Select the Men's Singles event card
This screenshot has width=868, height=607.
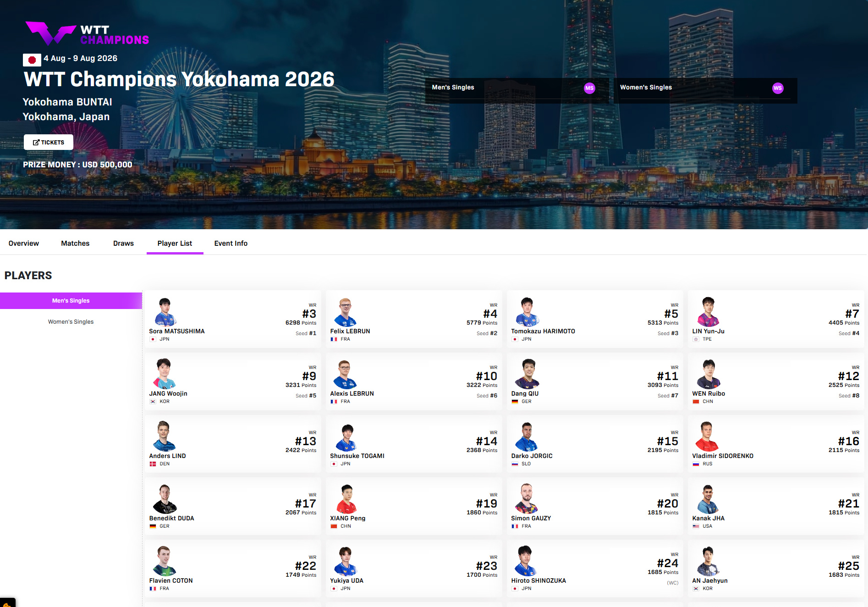[516, 90]
